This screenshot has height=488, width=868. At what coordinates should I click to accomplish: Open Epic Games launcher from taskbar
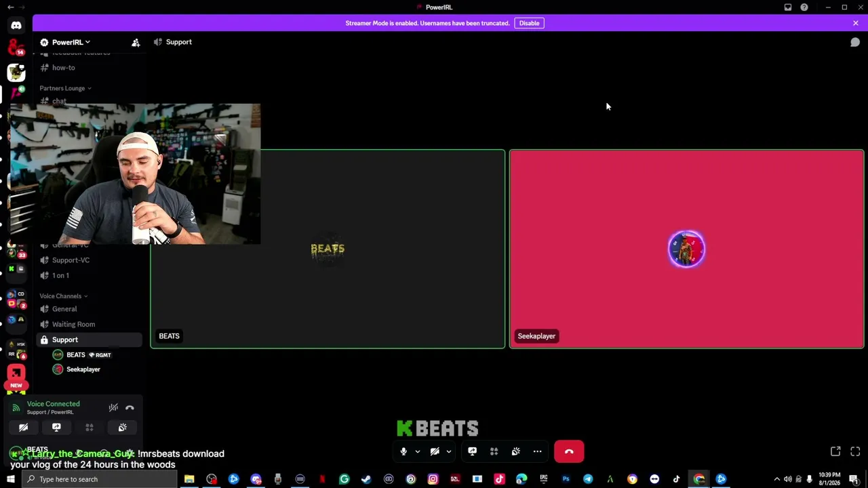543,479
